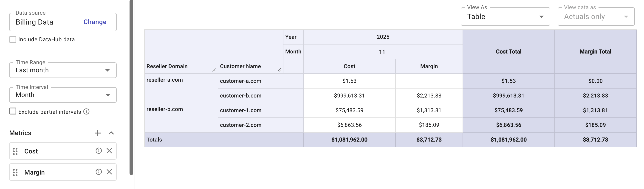This screenshot has width=644, height=189.
Task: Click the sidebar vertical scrollbar
Action: click(x=131, y=87)
